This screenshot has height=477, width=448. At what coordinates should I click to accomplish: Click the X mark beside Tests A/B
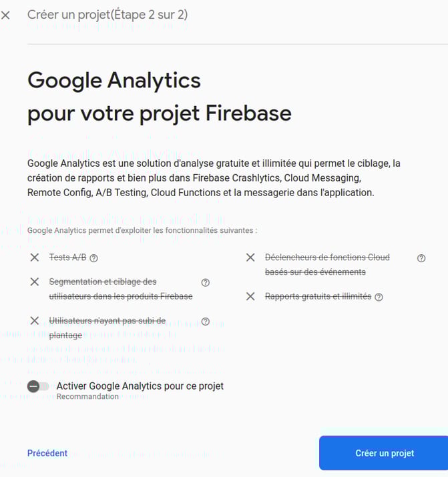[35, 258]
